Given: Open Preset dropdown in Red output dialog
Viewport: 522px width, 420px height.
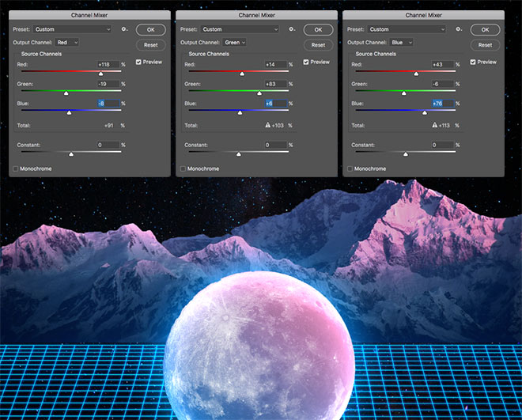Looking at the screenshot, I should pos(73,29).
